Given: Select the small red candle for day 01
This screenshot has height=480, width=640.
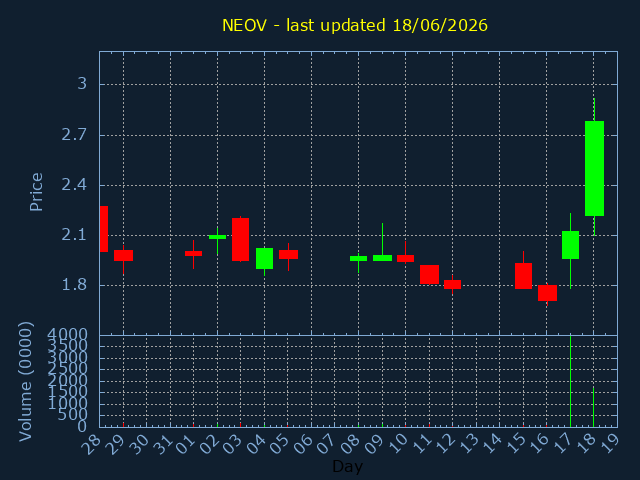Looking at the screenshot, I should pyautogui.click(x=193, y=253).
